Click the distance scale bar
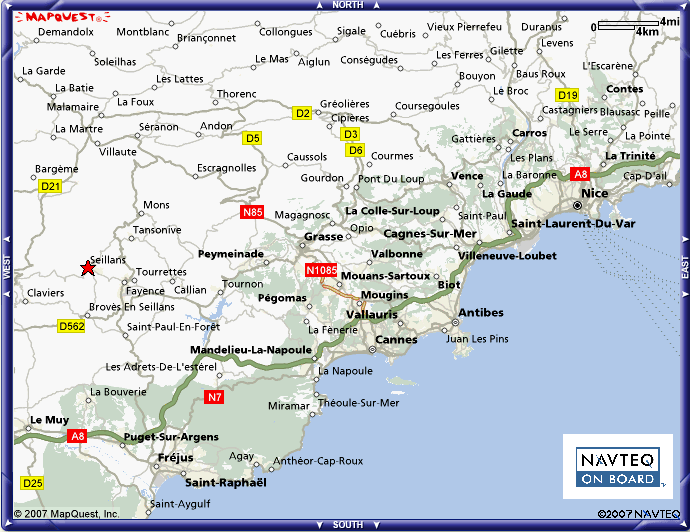Viewport: 690px width, 532px height. (x=628, y=25)
